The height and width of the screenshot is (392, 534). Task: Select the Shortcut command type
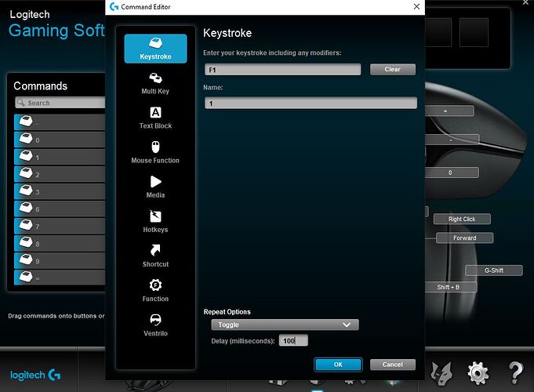[155, 256]
